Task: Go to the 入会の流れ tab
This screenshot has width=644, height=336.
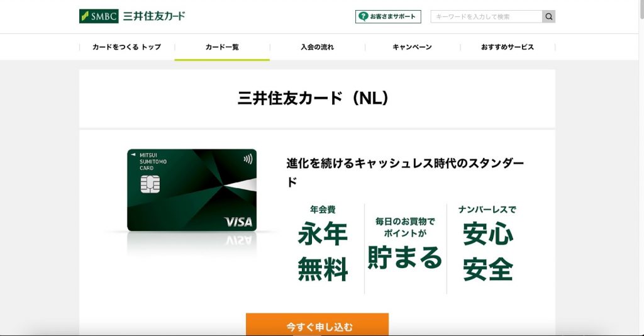Action: pos(317,47)
